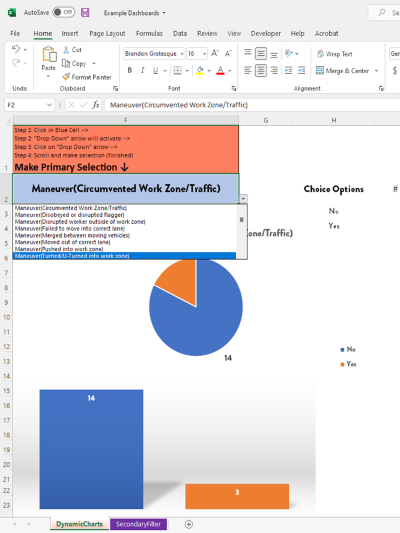Toggle the AutoSave switch
The height and width of the screenshot is (533, 400).
tap(64, 12)
